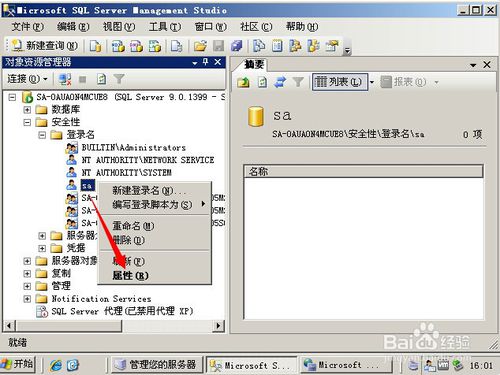The image size is (500, 375).
Task: Click the Open File folder icon in toolbar
Action: (x=200, y=46)
